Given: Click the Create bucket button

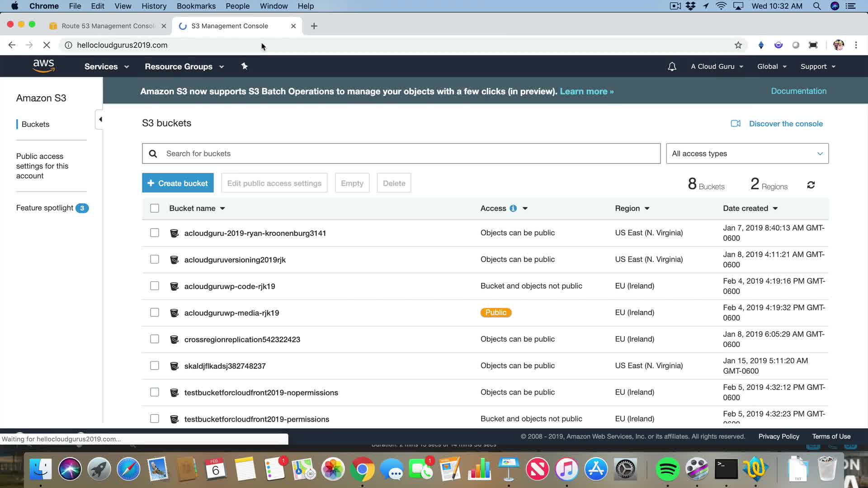Looking at the screenshot, I should [x=178, y=183].
